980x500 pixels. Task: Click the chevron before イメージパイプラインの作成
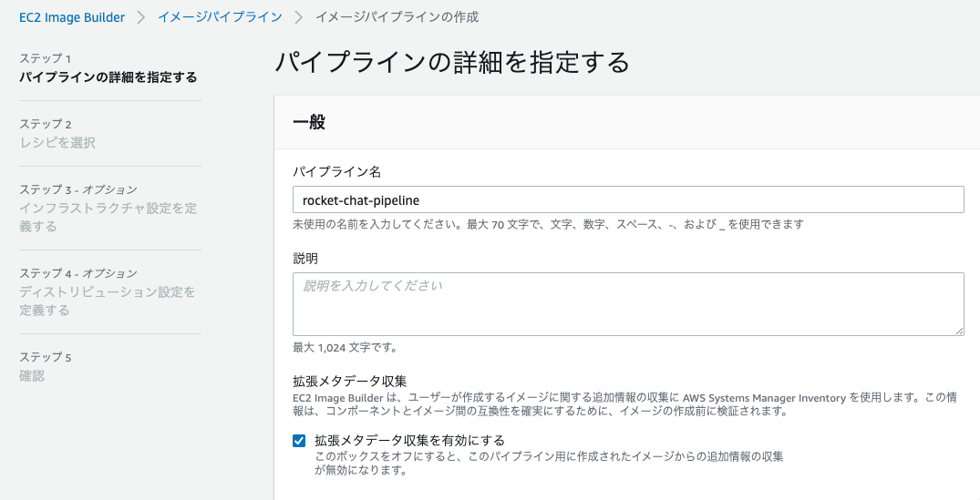click(x=299, y=17)
